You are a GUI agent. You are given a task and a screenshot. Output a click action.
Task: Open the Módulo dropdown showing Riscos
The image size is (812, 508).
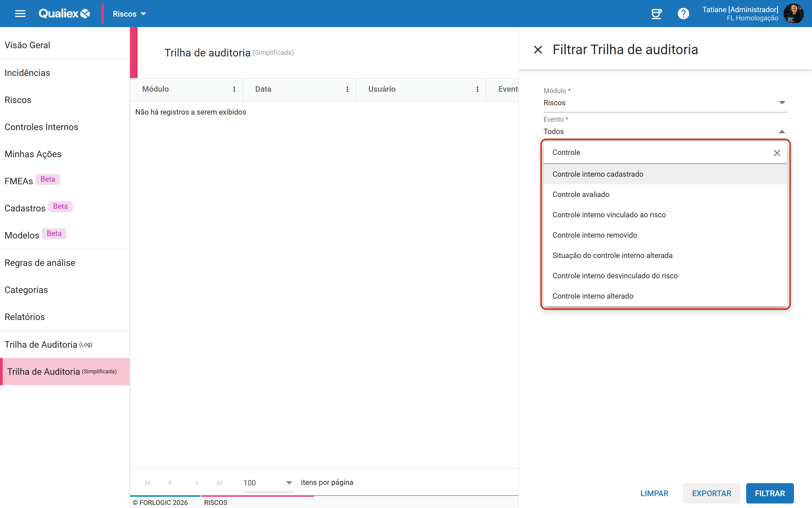pos(665,103)
